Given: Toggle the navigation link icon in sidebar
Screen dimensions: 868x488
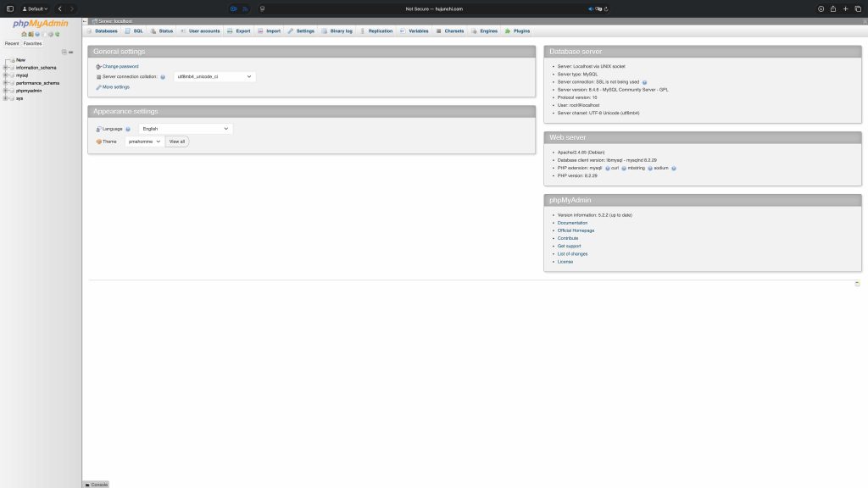Looking at the screenshot, I should (x=71, y=52).
